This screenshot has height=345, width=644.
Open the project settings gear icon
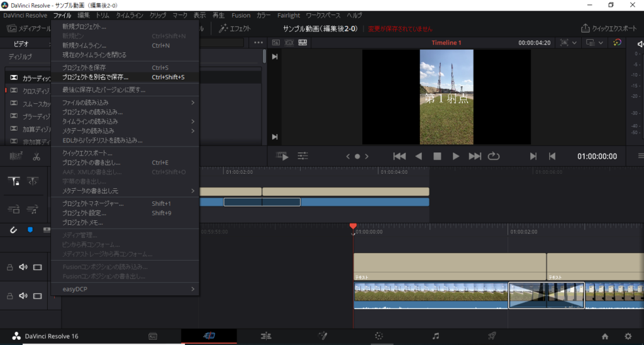tap(628, 336)
